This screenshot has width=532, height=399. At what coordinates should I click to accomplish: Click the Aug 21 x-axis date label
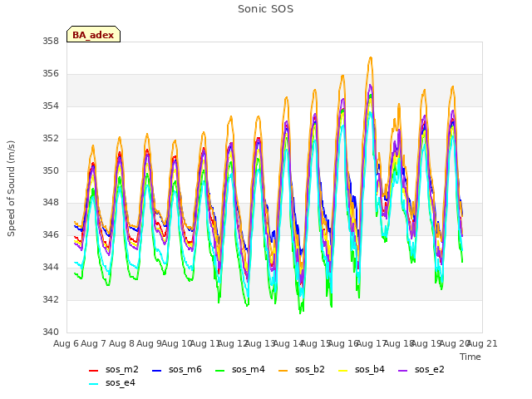[x=482, y=343]
